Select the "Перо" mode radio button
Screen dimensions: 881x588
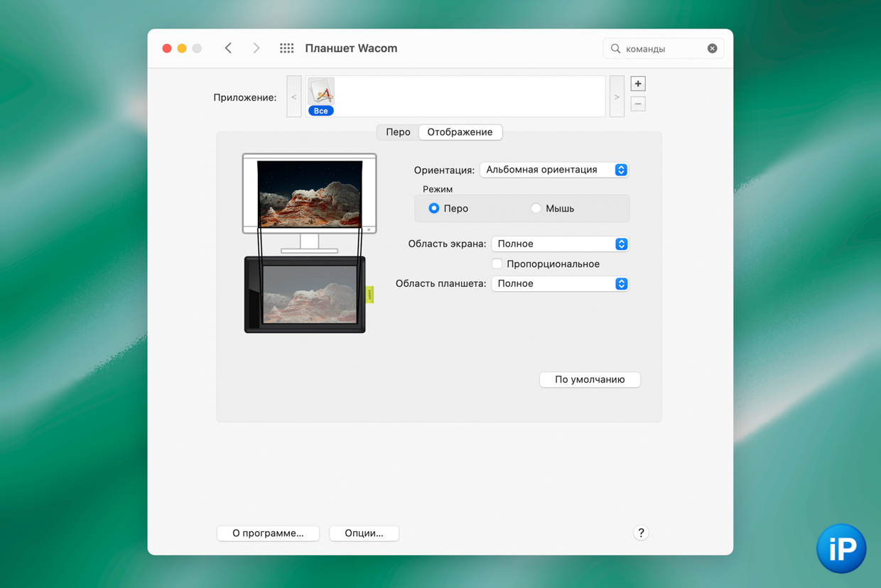pos(433,208)
